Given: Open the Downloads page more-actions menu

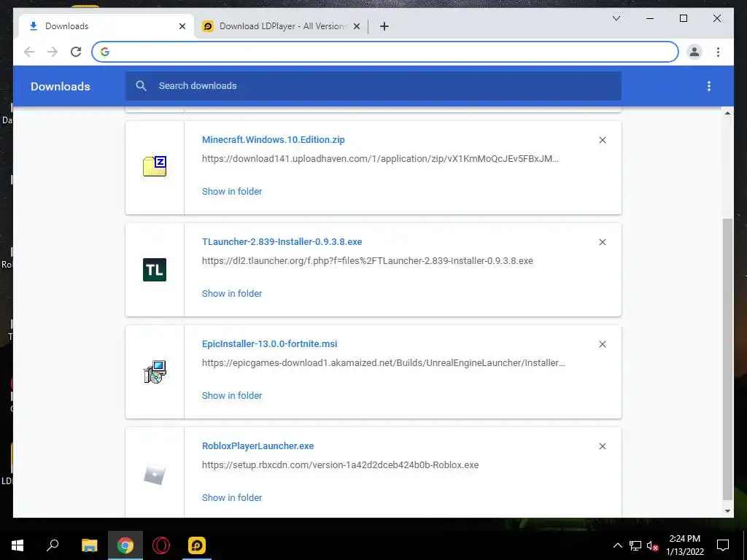Looking at the screenshot, I should (x=709, y=86).
